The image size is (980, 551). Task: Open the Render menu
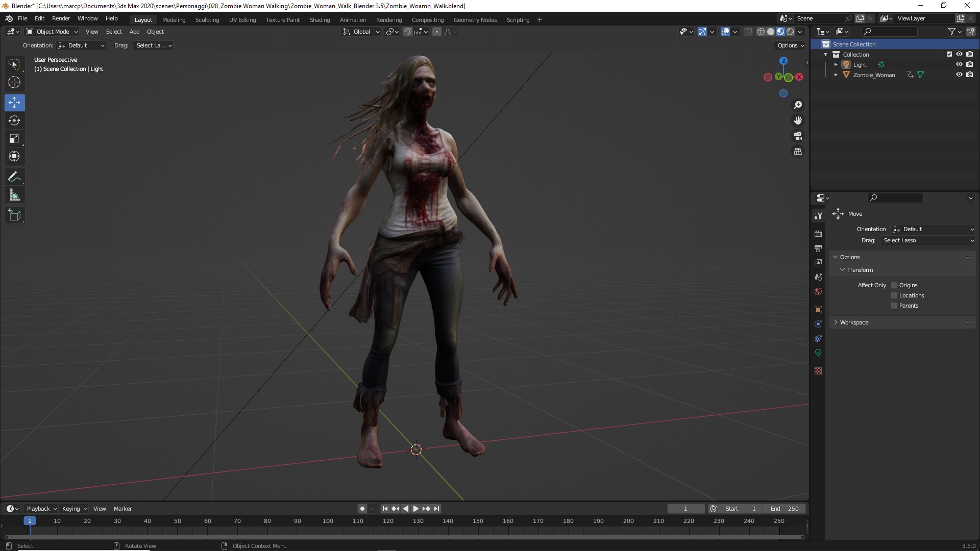click(x=61, y=18)
